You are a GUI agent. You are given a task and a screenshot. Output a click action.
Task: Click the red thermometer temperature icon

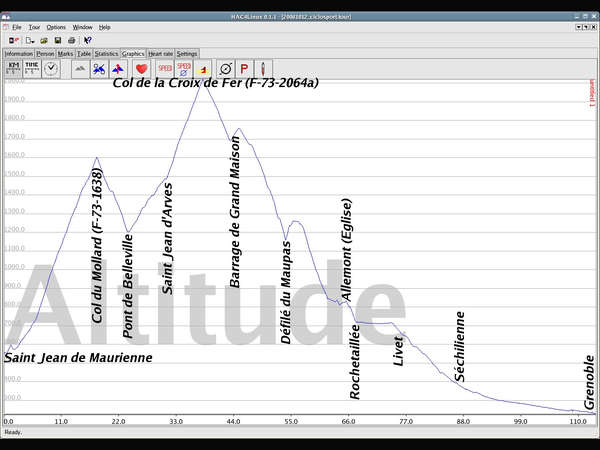[263, 69]
